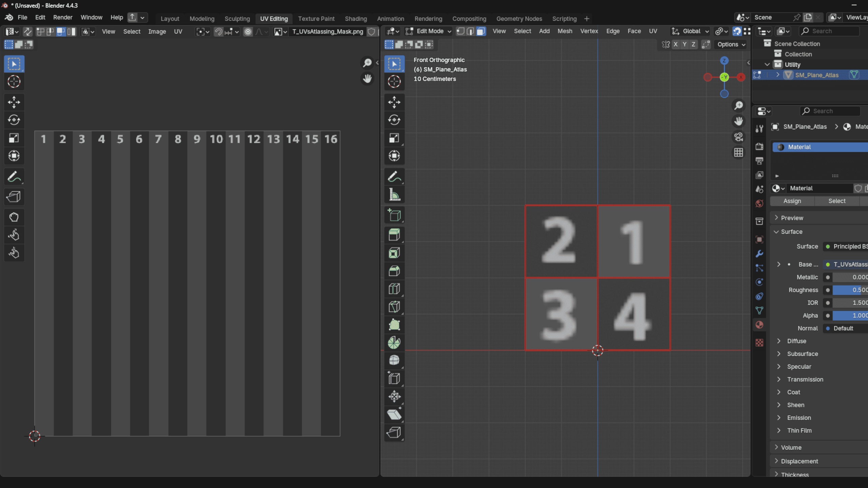Click the Base Color texture link button

(846, 264)
